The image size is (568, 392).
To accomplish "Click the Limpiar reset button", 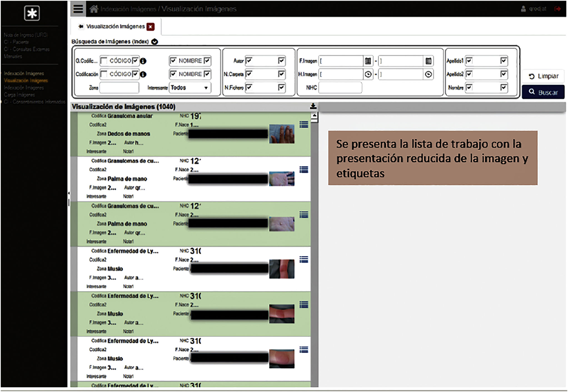I will point(543,76).
